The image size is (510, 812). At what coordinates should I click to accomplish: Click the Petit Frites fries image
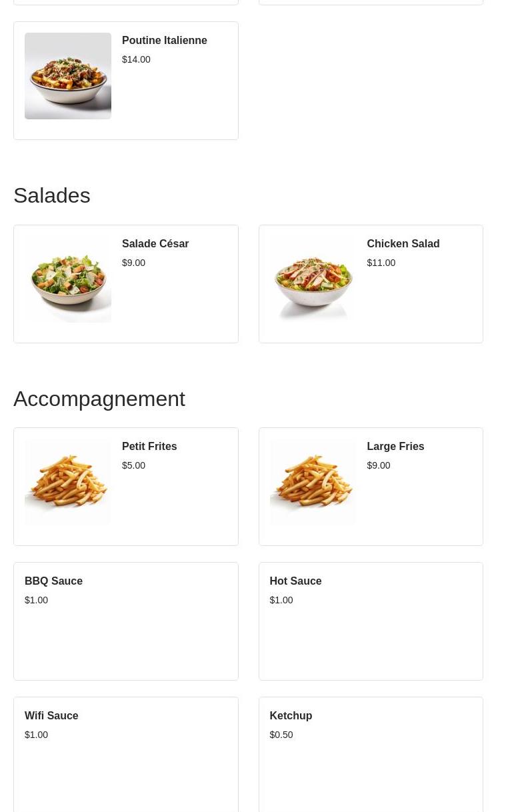68,482
